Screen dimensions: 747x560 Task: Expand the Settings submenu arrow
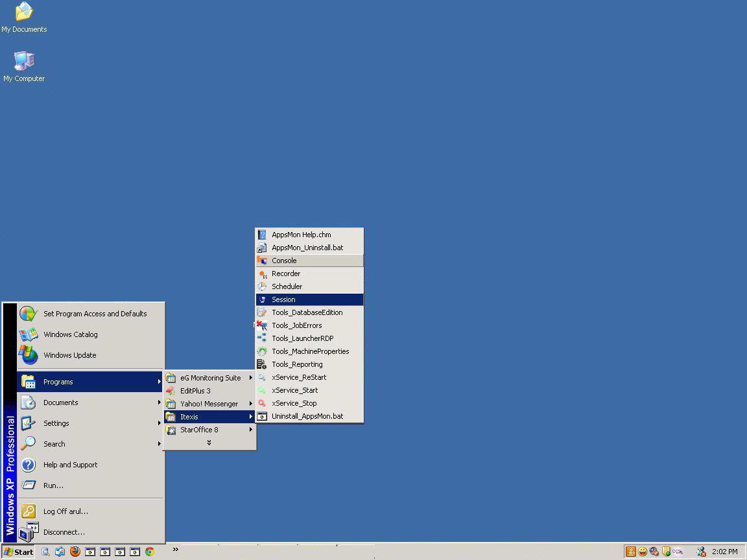pos(159,423)
